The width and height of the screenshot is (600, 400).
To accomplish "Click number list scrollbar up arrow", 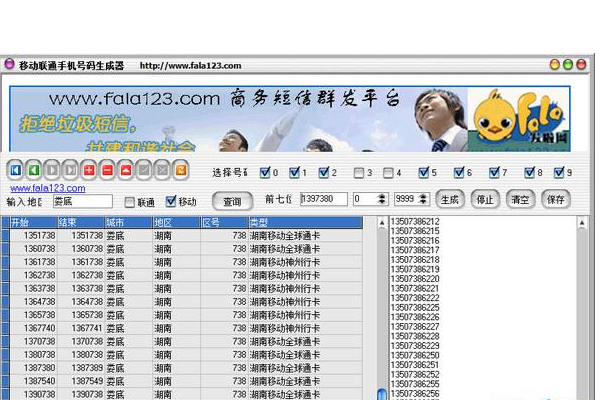I will click(582, 222).
